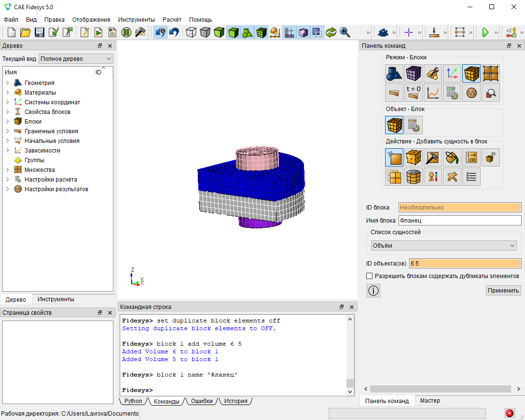Expand the Множества tree node
This screenshot has height=420, width=525.
(7, 170)
